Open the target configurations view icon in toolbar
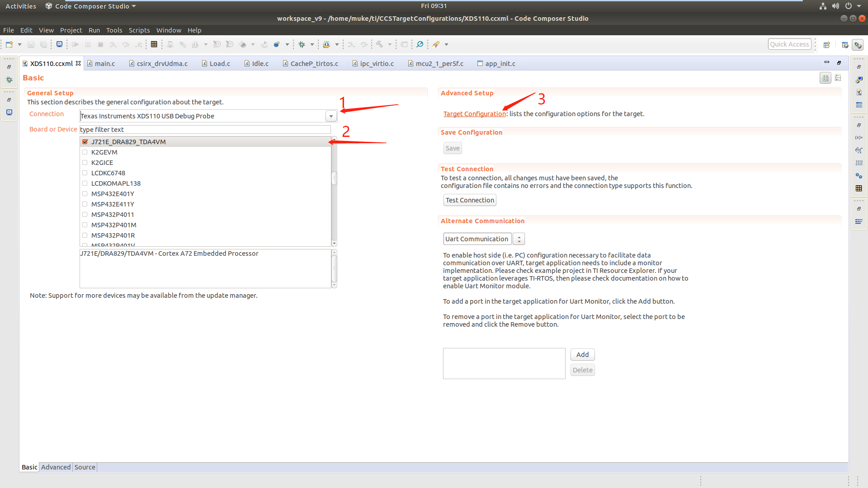 coord(59,44)
